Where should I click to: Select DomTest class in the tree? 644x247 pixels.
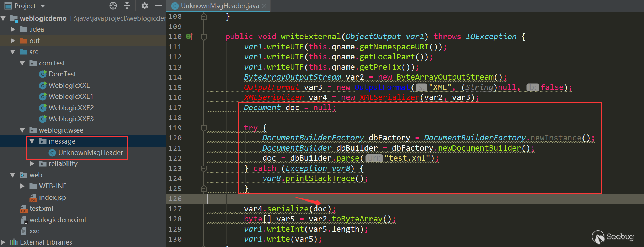click(x=62, y=74)
